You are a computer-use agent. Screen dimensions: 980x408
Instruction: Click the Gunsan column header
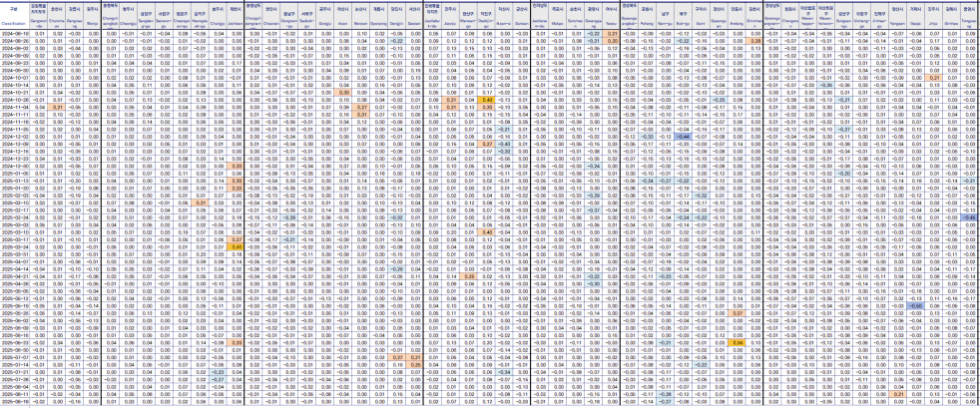pos(522,16)
